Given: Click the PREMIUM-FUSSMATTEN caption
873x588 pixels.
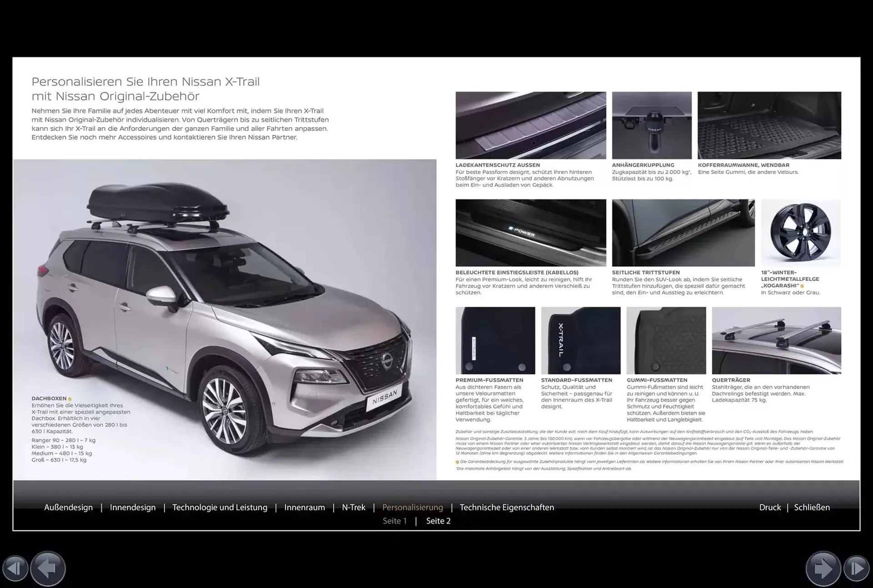Looking at the screenshot, I should 489,380.
